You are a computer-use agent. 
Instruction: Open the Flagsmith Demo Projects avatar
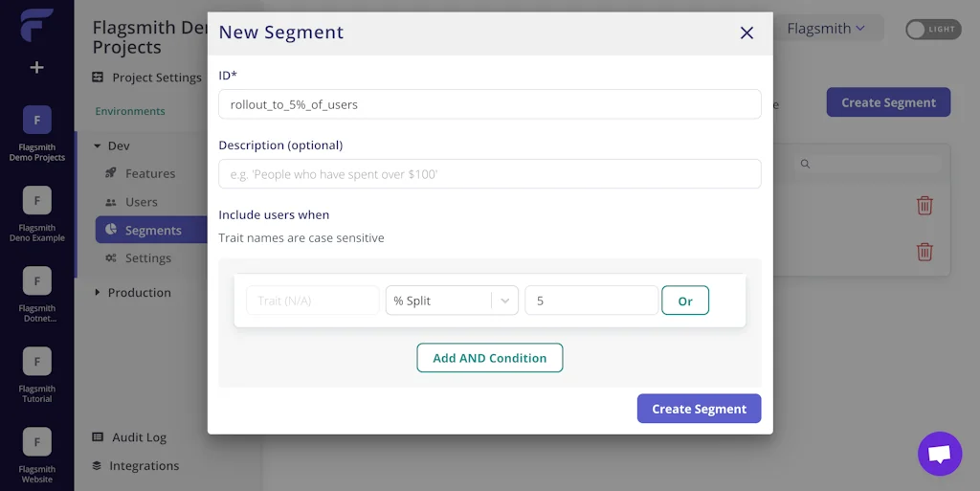pyautogui.click(x=37, y=120)
